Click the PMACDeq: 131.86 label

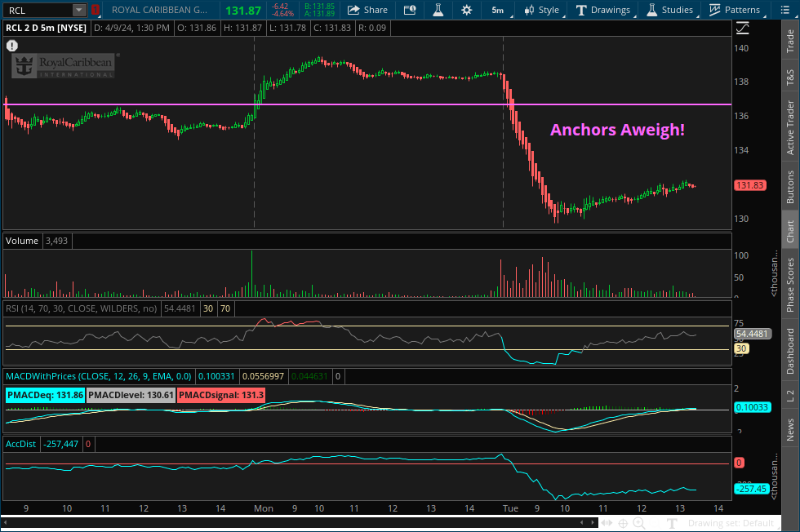point(46,395)
